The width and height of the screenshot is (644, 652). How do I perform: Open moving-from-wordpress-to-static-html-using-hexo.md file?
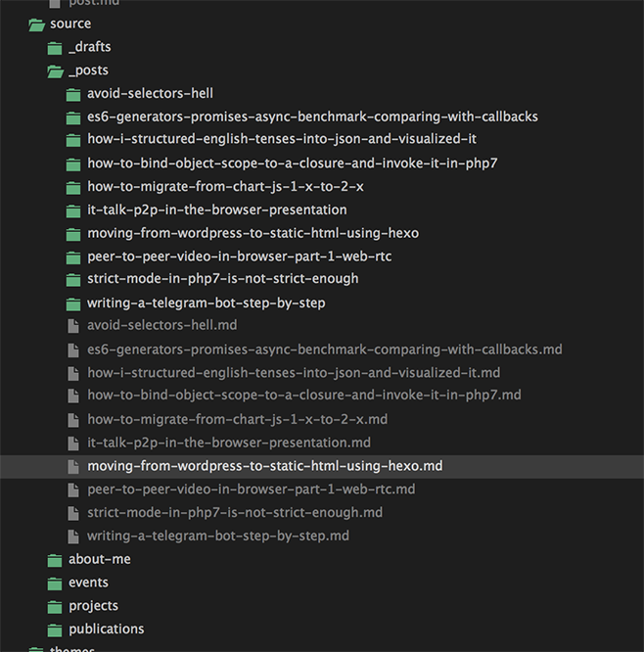coord(264,466)
